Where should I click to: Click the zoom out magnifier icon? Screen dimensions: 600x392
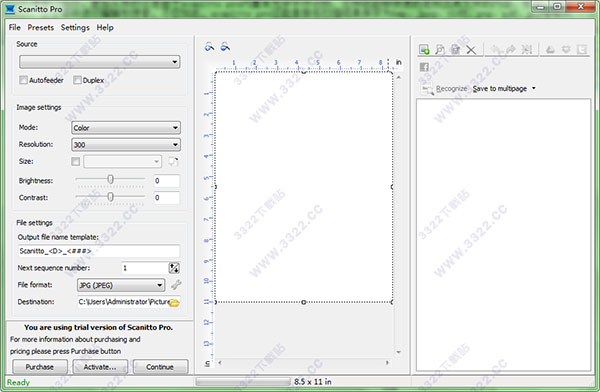(x=225, y=47)
